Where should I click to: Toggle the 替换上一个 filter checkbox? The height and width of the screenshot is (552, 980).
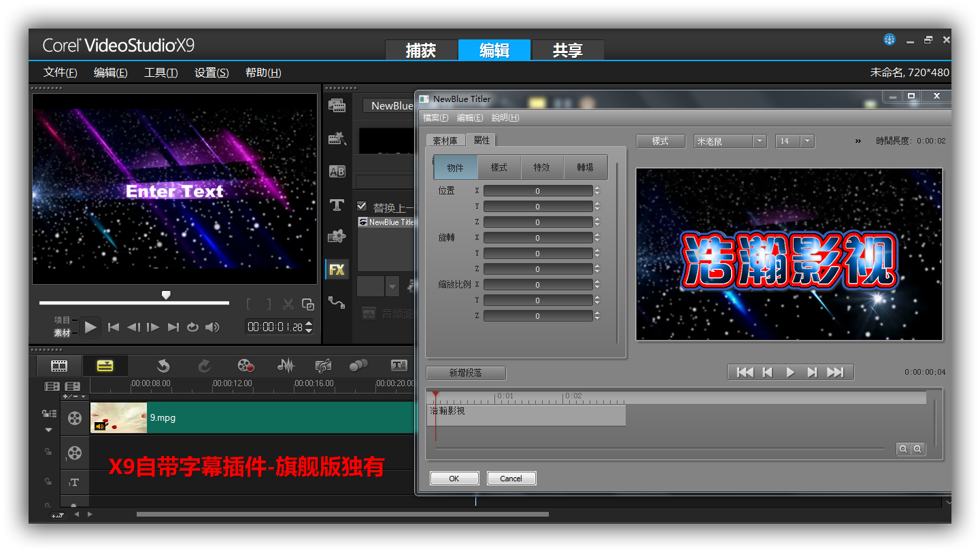[x=362, y=206]
